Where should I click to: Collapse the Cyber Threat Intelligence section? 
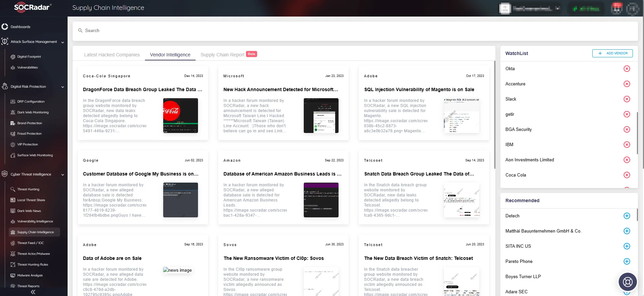[x=63, y=175]
